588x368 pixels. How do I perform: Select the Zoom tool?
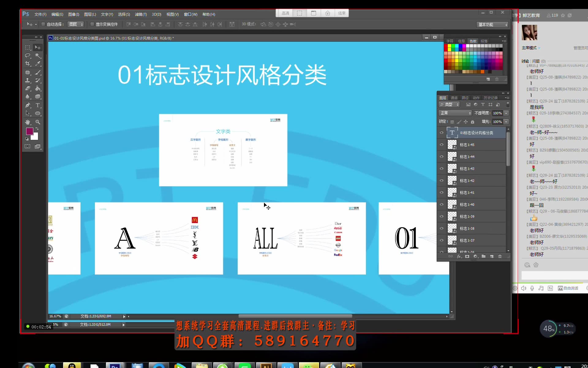pyautogui.click(x=38, y=122)
